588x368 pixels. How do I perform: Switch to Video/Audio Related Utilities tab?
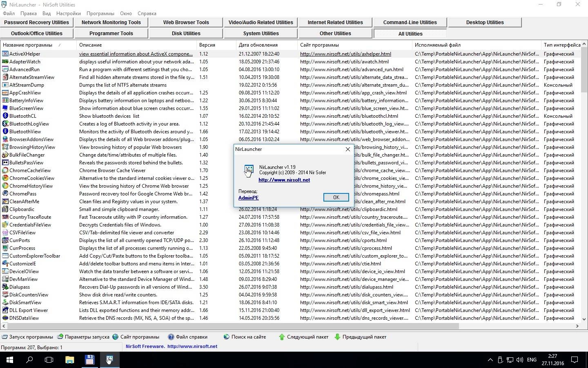point(261,22)
